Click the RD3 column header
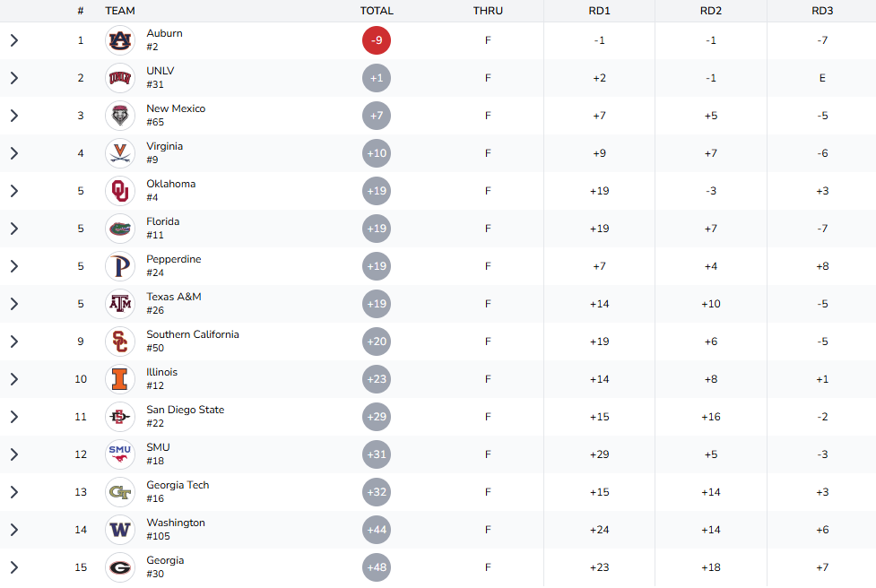The image size is (876, 588). tap(822, 11)
